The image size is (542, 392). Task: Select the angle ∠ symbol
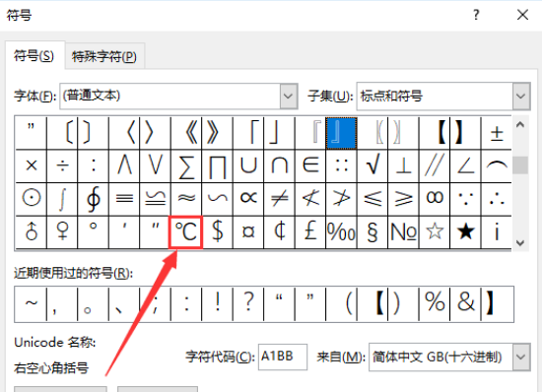tap(465, 166)
